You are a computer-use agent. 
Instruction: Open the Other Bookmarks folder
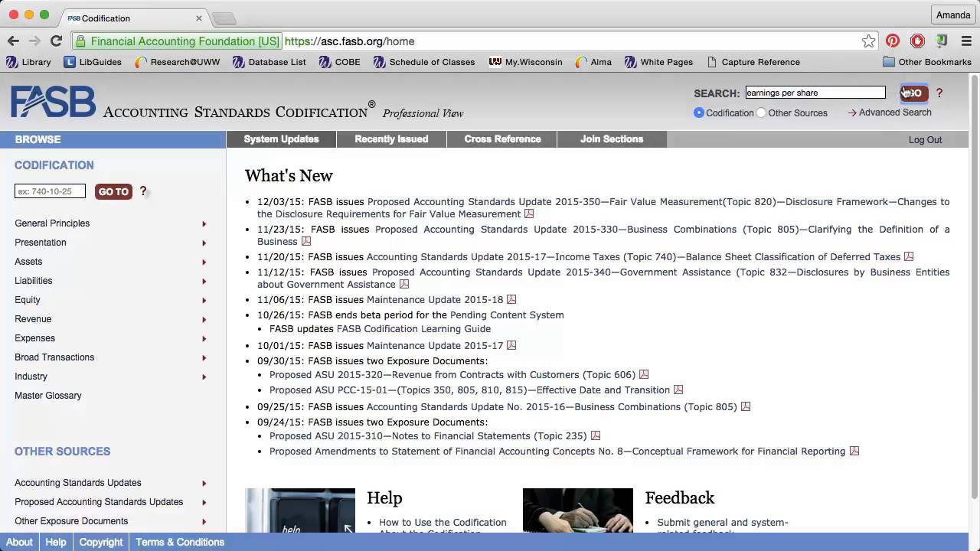click(x=927, y=62)
